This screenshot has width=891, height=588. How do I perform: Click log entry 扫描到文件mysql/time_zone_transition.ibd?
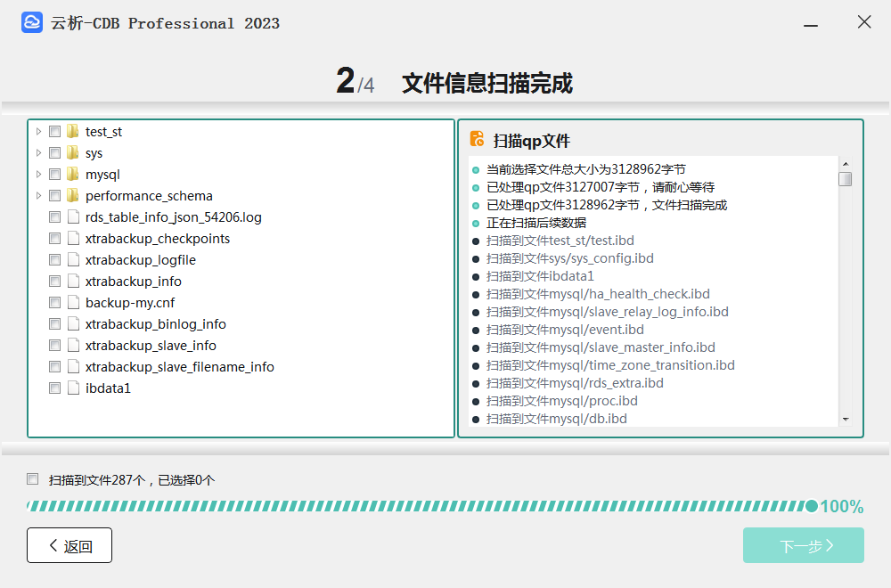[610, 365]
